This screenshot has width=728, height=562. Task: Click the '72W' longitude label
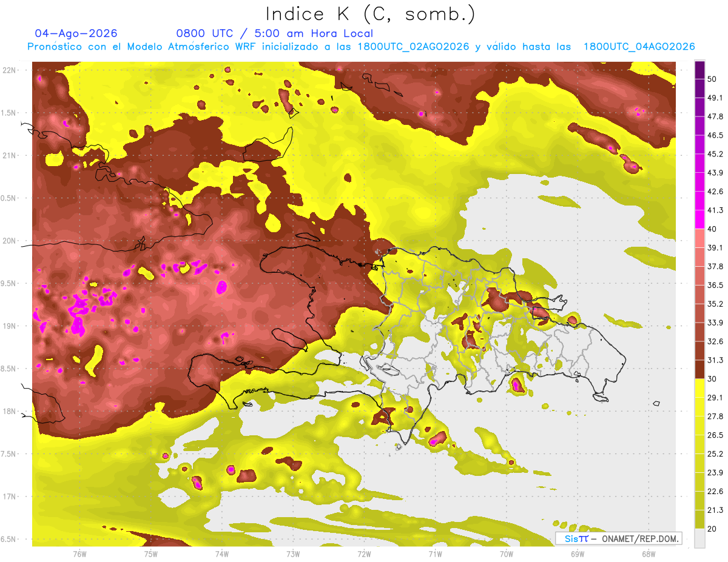pos(364,554)
